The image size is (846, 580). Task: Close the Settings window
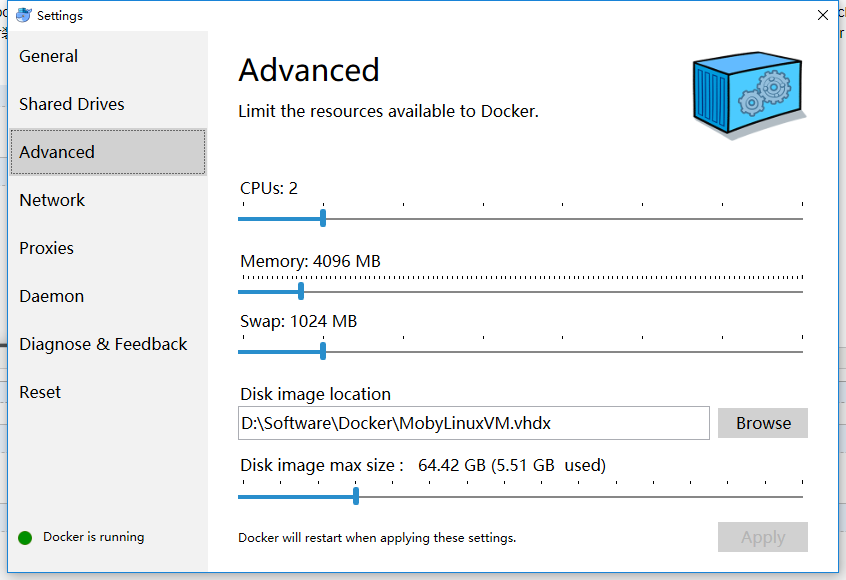coord(823,15)
